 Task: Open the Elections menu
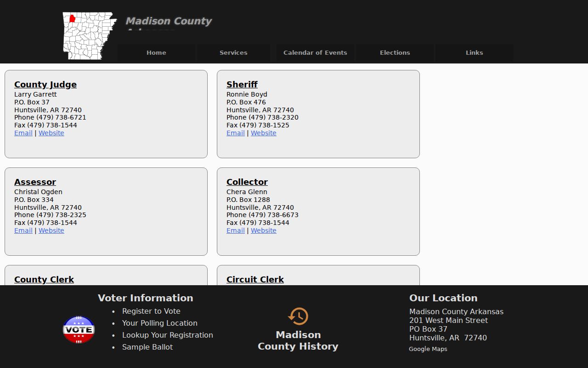coord(395,52)
